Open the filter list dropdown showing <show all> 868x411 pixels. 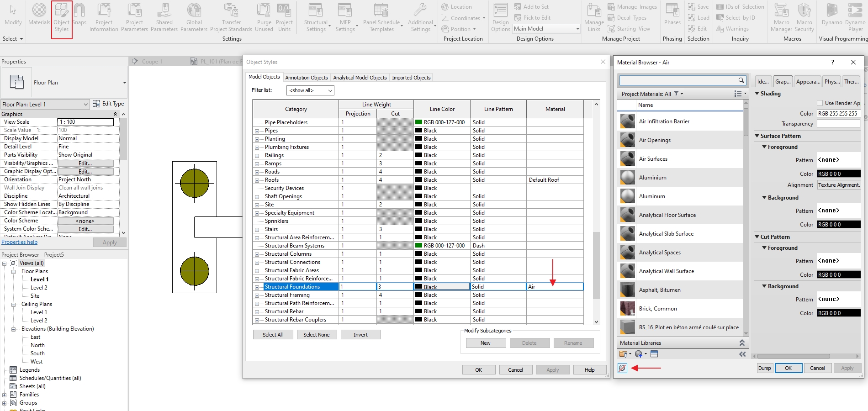[x=310, y=90]
